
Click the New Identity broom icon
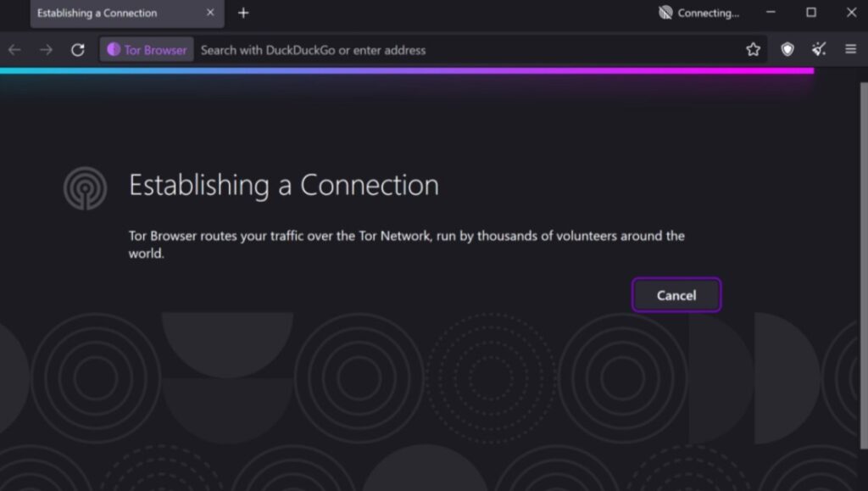[x=819, y=50]
